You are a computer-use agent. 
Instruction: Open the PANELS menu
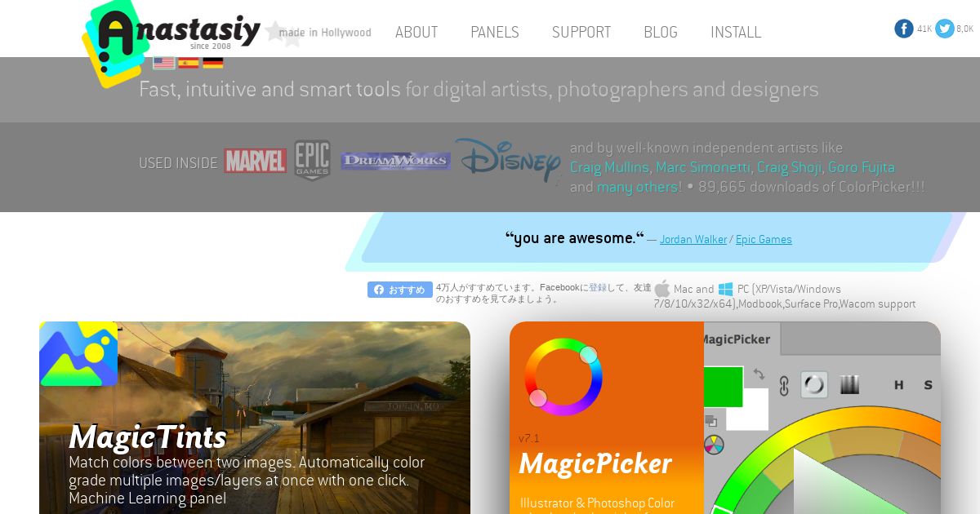point(495,32)
